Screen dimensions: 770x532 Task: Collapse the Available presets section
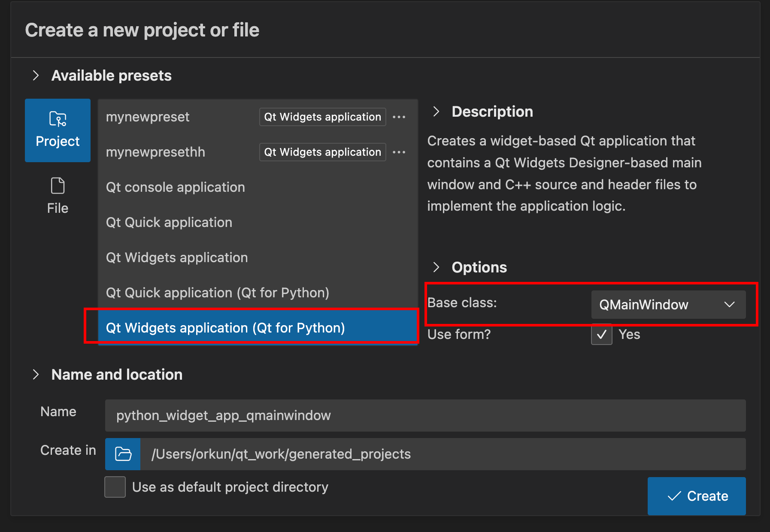(x=36, y=76)
